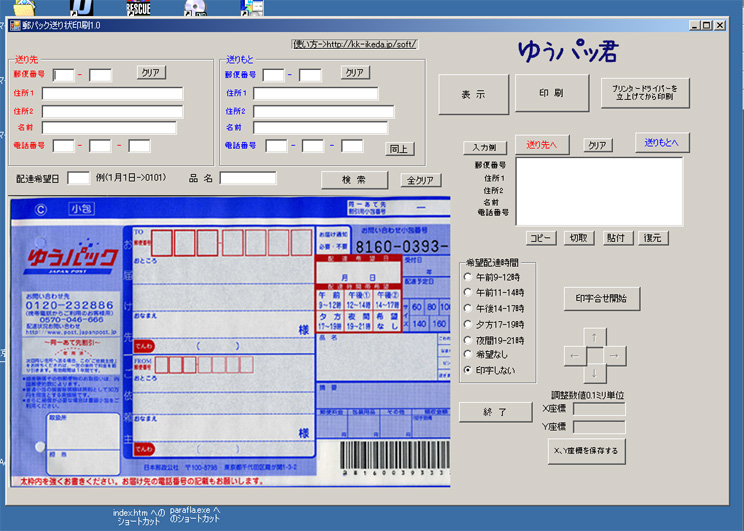Screen dimensions: 744x531
Task: Click the down arrow adjustment button
Action: (595, 374)
